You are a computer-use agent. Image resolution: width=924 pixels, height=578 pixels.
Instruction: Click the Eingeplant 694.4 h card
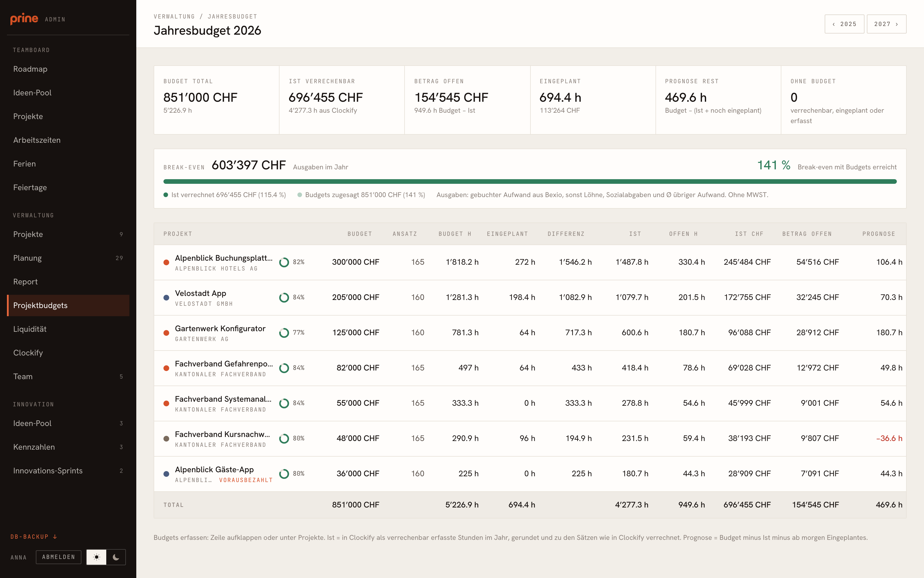[593, 100]
